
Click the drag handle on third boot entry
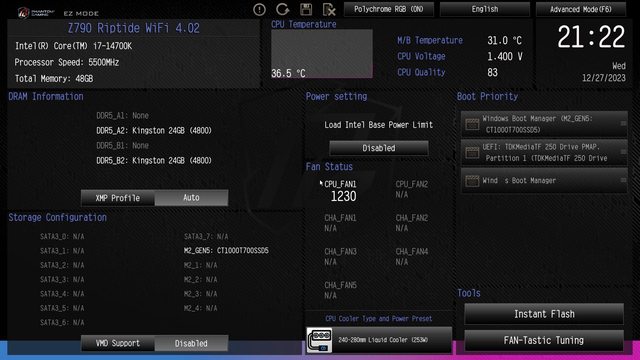click(623, 180)
